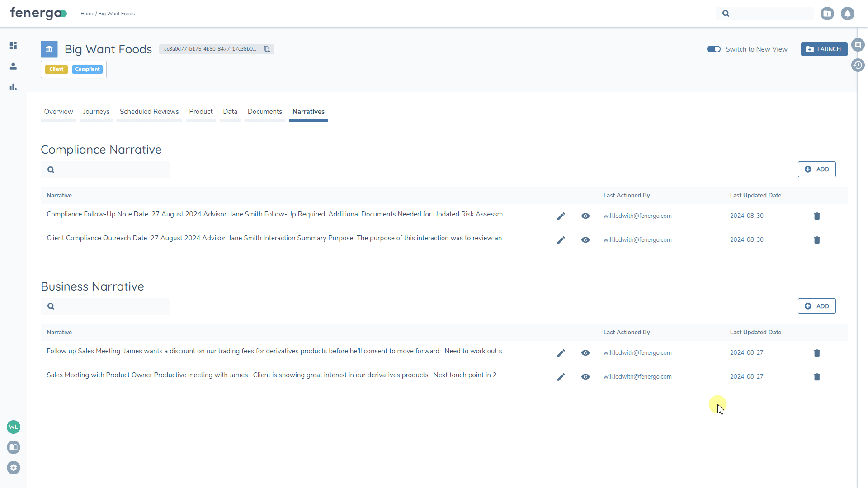Toggle Switch to New View
868x488 pixels.
tap(713, 49)
